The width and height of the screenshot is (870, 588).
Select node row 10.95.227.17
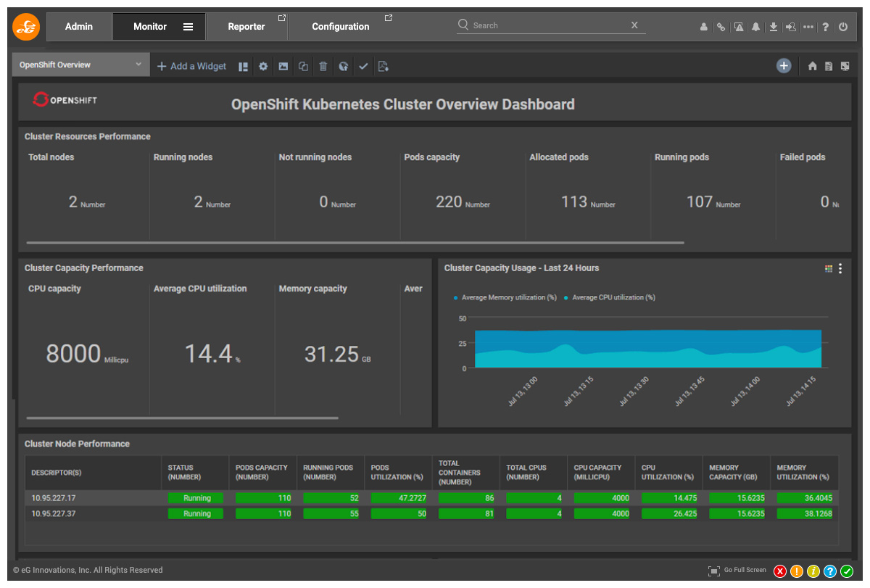(431, 498)
